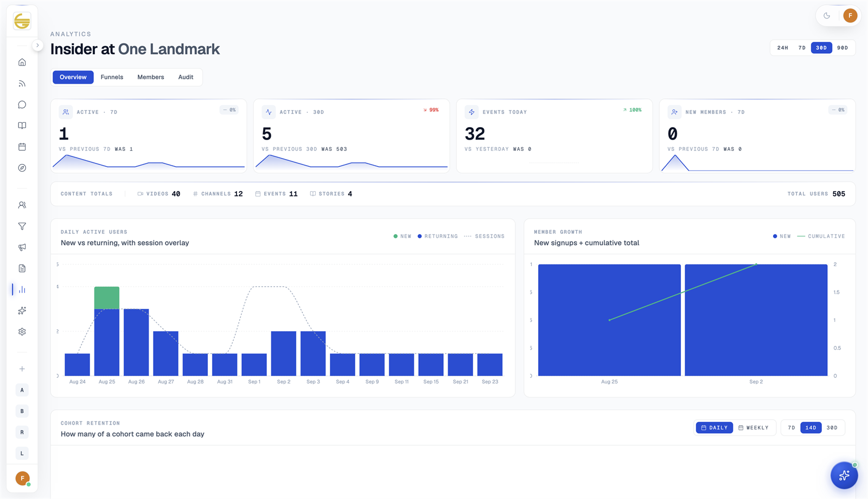Viewport: 868px width, 499px height.
Task: Expand the sidebar with chevron arrow
Action: [37, 46]
